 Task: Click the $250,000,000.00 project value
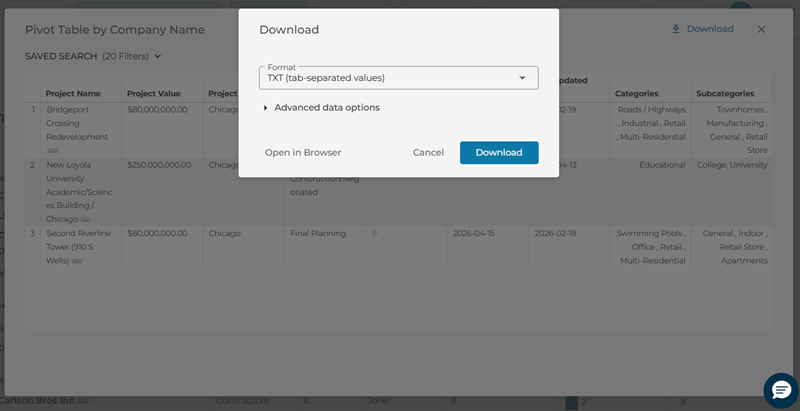(159, 165)
